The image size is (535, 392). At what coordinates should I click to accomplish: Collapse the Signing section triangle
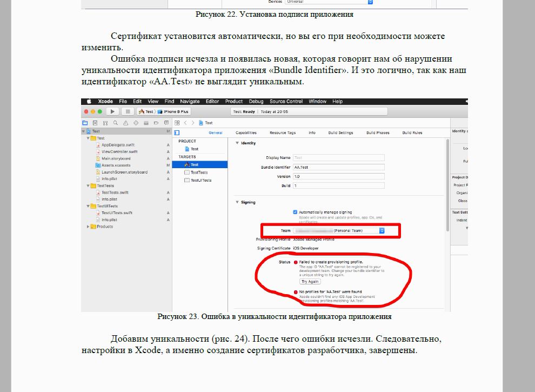pos(237,202)
